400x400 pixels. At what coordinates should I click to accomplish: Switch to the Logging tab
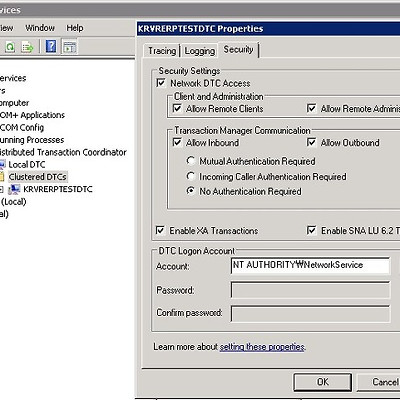coord(200,51)
